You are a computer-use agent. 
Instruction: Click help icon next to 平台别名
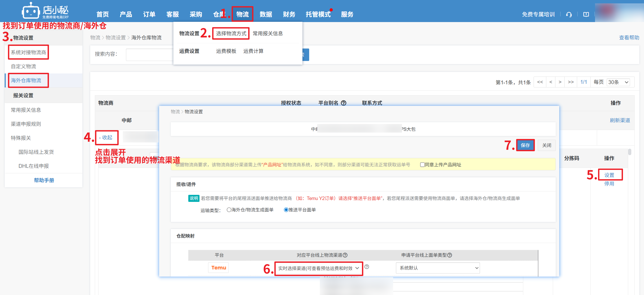[x=344, y=103]
